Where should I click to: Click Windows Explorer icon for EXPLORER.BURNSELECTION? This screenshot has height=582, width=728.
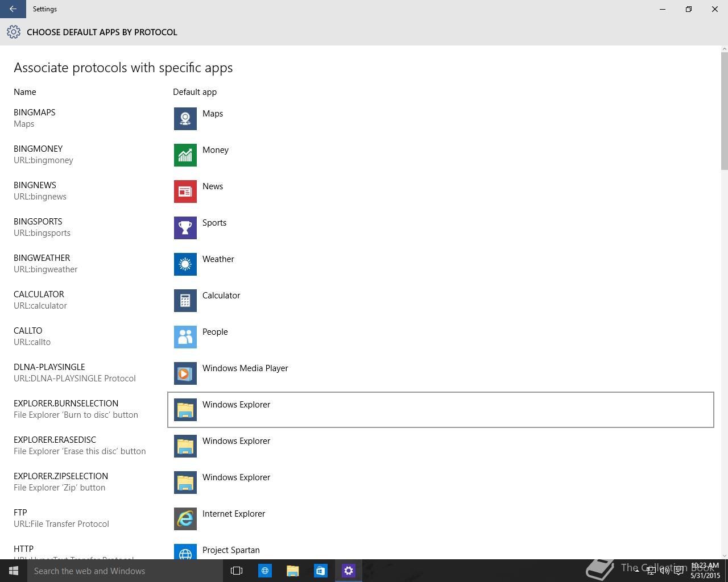tap(185, 410)
